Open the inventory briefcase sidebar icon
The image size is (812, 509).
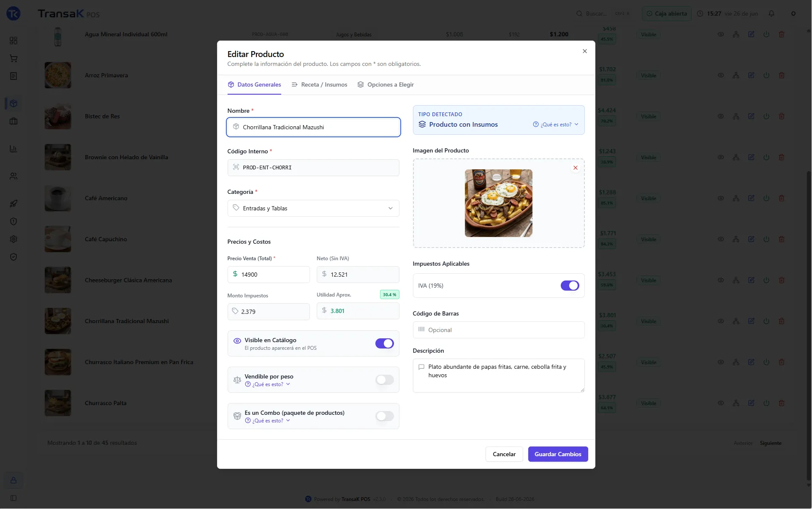point(14,121)
